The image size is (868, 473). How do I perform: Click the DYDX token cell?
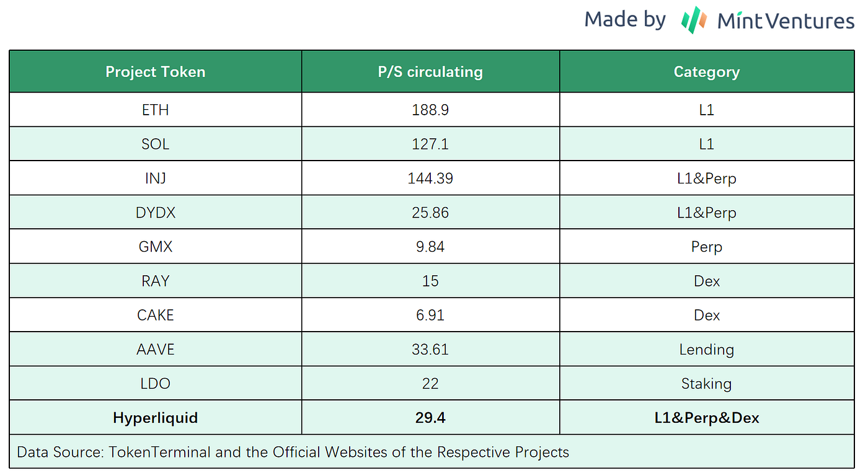pyautogui.click(x=156, y=213)
